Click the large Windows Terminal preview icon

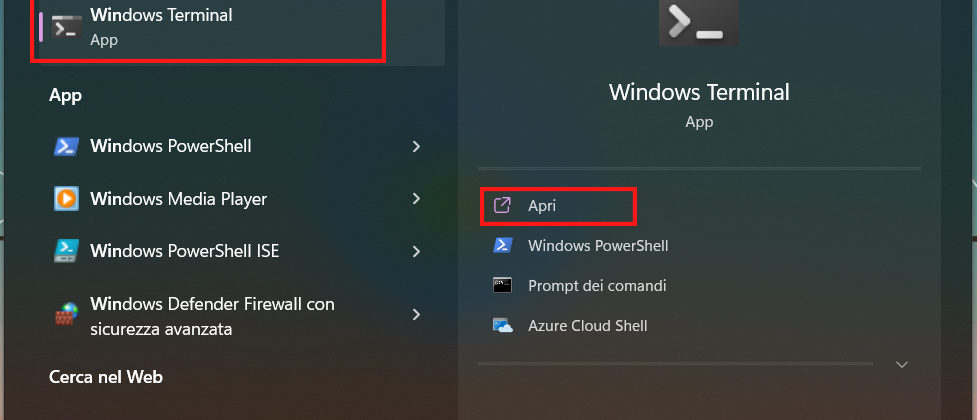pyautogui.click(x=699, y=20)
